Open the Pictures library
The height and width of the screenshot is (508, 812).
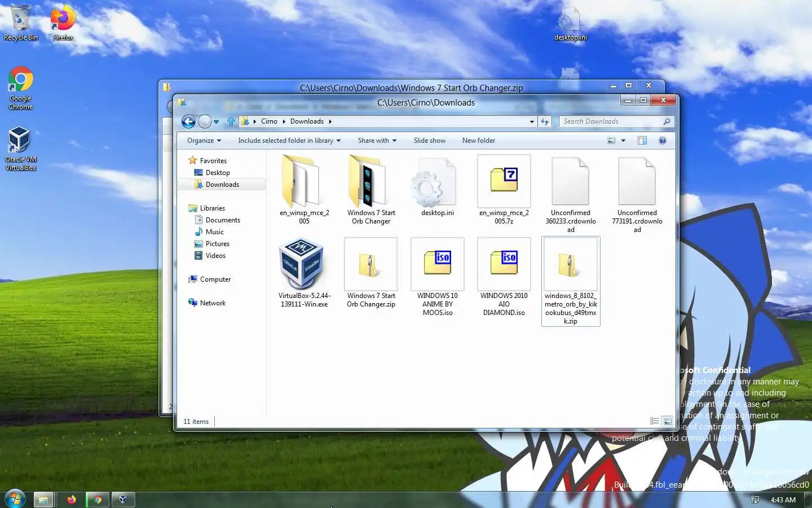click(x=218, y=244)
